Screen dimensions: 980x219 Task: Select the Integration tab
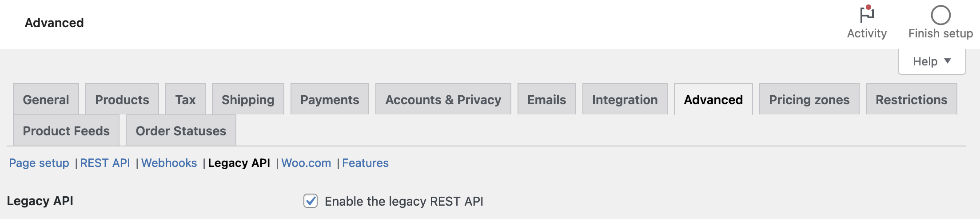coord(625,99)
